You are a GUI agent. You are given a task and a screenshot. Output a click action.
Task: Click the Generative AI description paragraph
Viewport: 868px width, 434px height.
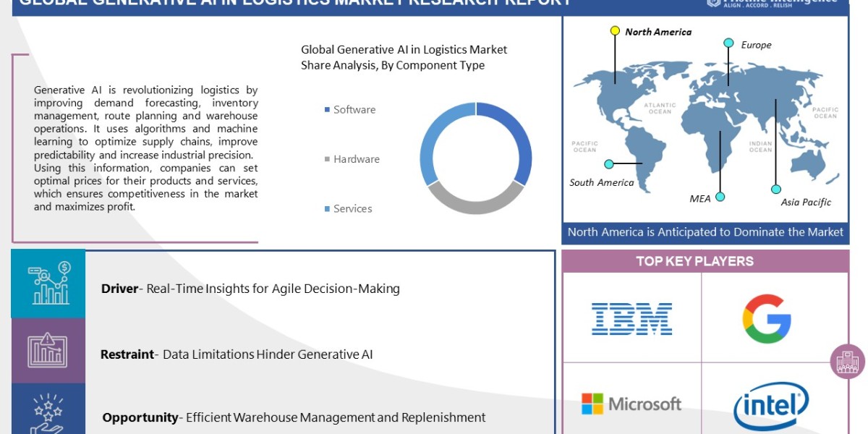click(x=145, y=148)
